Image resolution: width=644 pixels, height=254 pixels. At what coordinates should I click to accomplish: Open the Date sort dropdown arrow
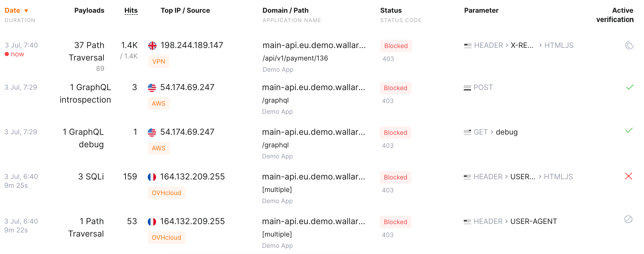(x=26, y=10)
